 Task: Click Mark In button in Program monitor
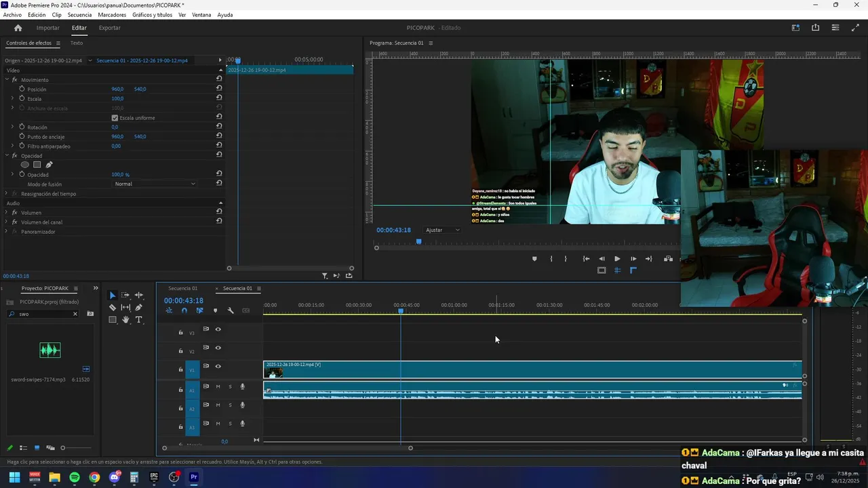(551, 259)
